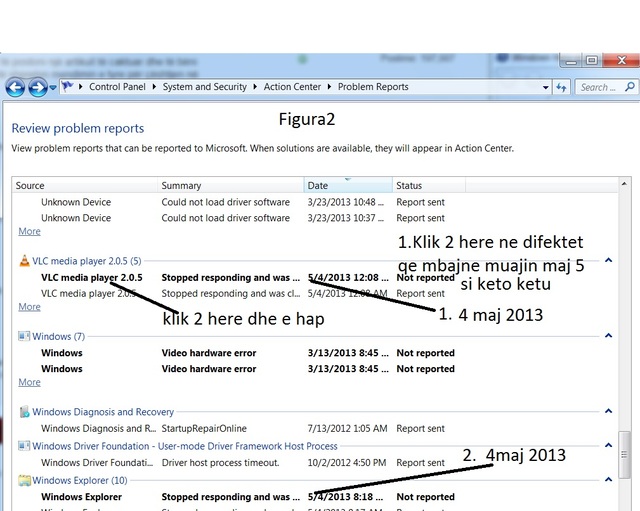Viewport: 640px width, 511px height.
Task: Collapse the Windows Explorer group chevron
Action: [608, 480]
